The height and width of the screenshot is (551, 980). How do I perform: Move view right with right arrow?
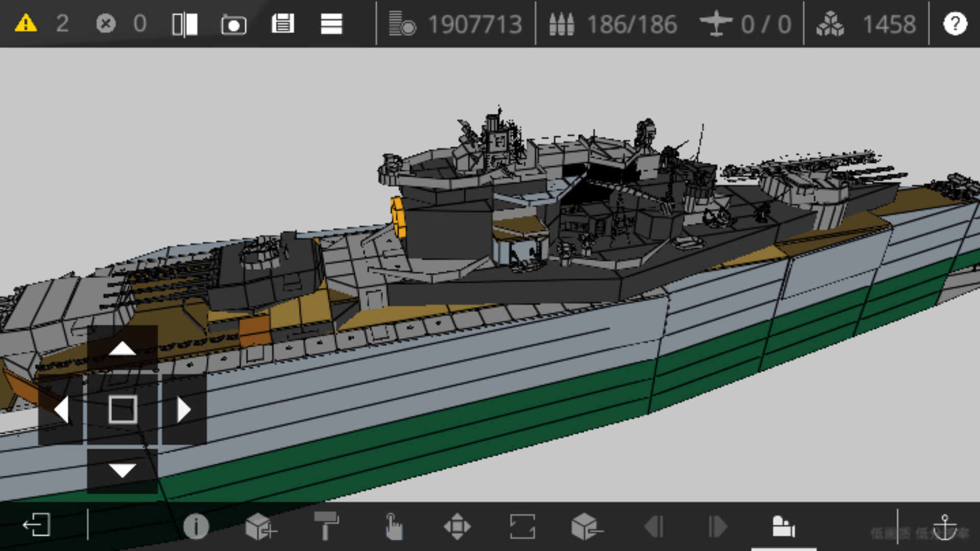(x=184, y=410)
